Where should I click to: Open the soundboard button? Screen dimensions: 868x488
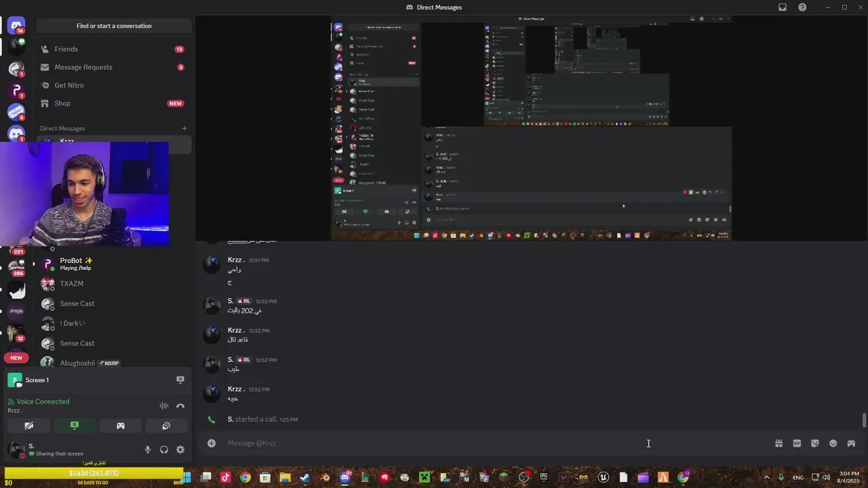pyautogui.click(x=166, y=426)
